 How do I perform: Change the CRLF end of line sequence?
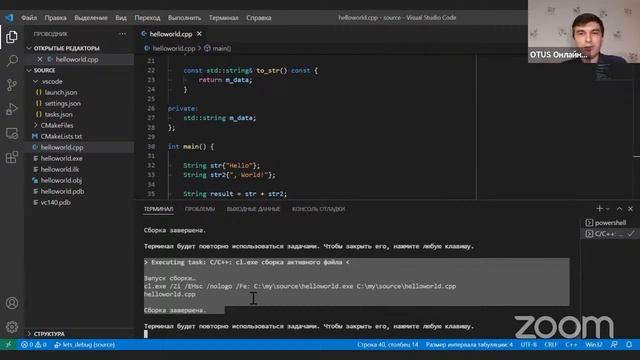550,344
